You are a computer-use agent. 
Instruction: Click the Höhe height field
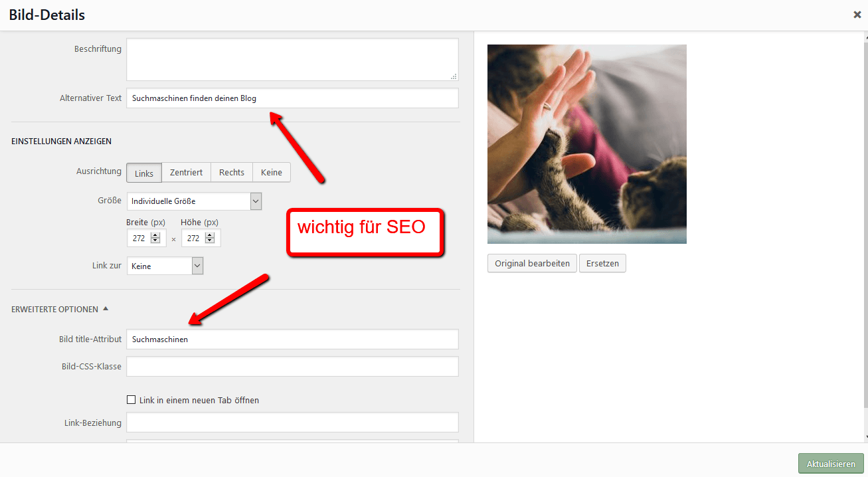click(x=201, y=238)
